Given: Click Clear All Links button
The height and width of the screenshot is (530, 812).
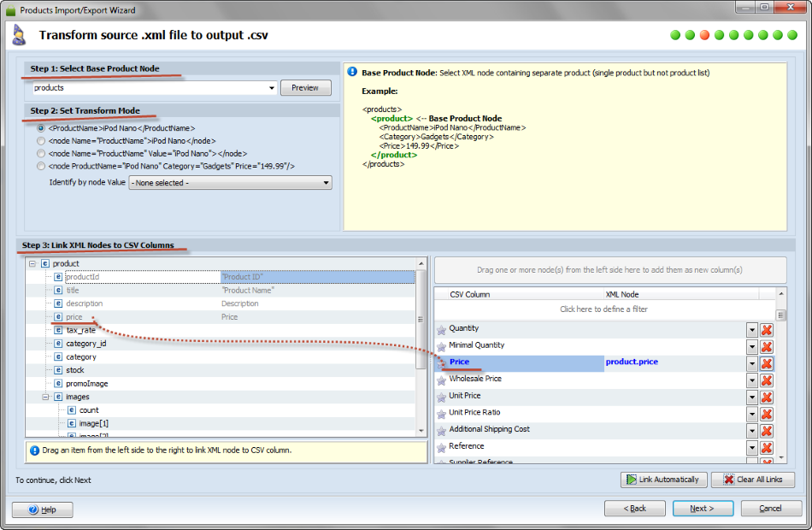Looking at the screenshot, I should tap(753, 480).
